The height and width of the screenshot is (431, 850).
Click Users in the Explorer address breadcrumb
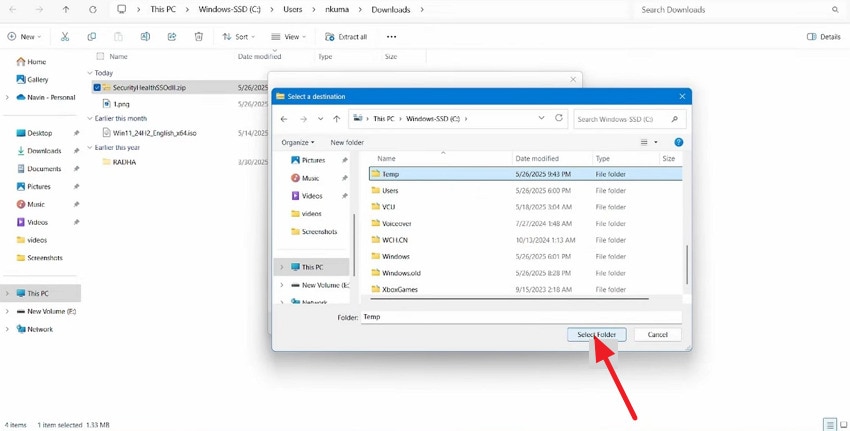(293, 10)
